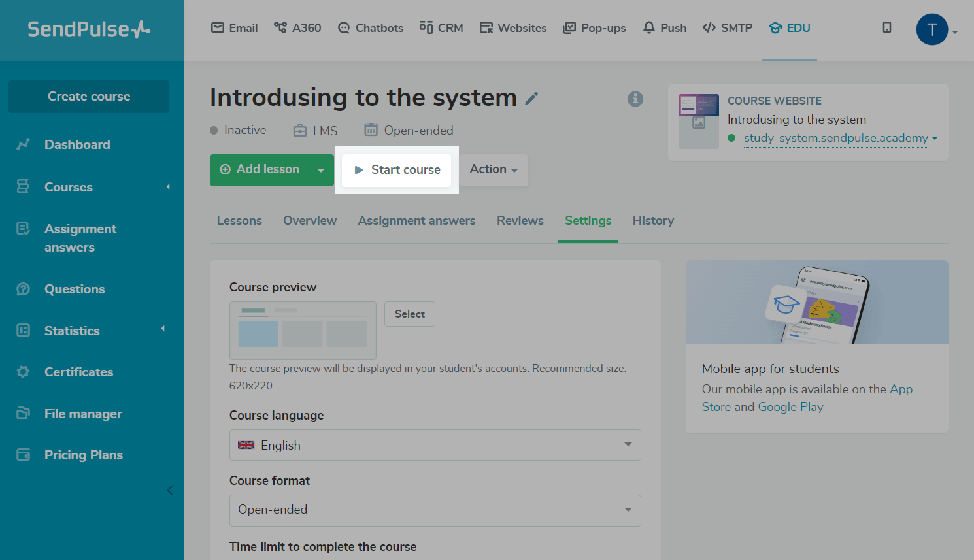Click the Create course button
This screenshot has width=974, height=560.
tap(89, 97)
